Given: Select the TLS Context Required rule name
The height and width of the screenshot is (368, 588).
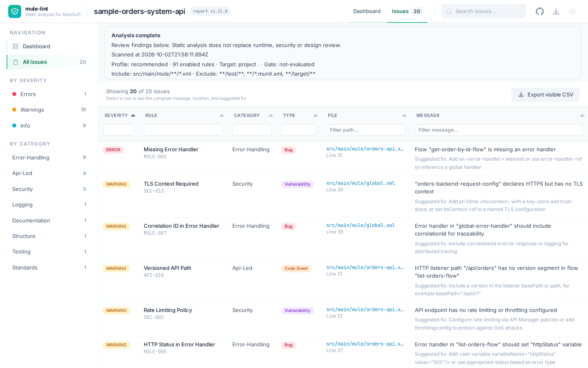Looking at the screenshot, I should pos(171,184).
